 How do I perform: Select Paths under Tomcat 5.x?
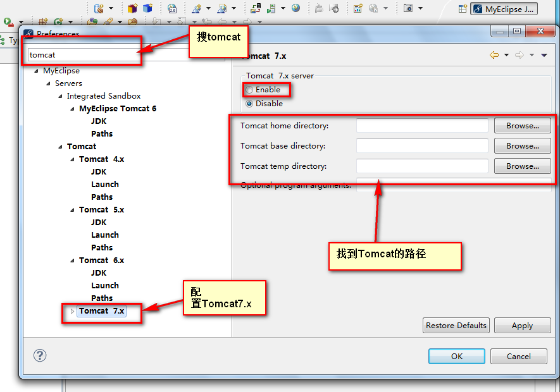pyautogui.click(x=102, y=247)
